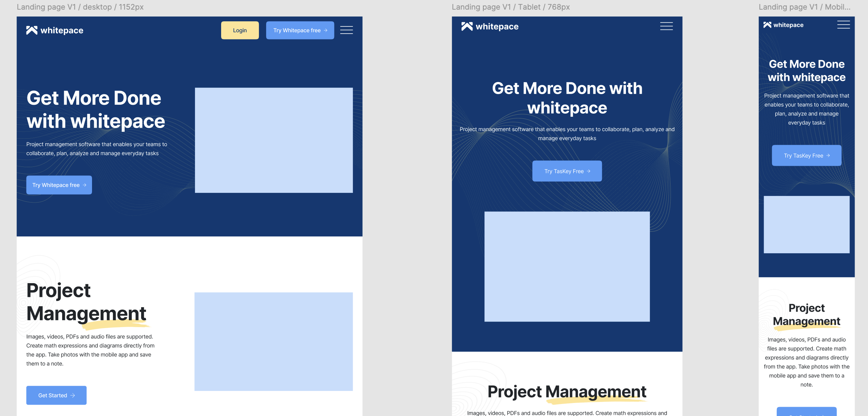Select tablet Project Management heading

pyautogui.click(x=567, y=392)
